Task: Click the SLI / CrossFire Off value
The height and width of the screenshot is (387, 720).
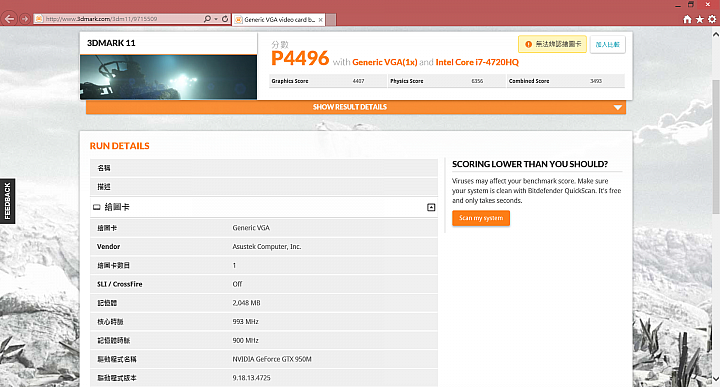Action: click(237, 284)
